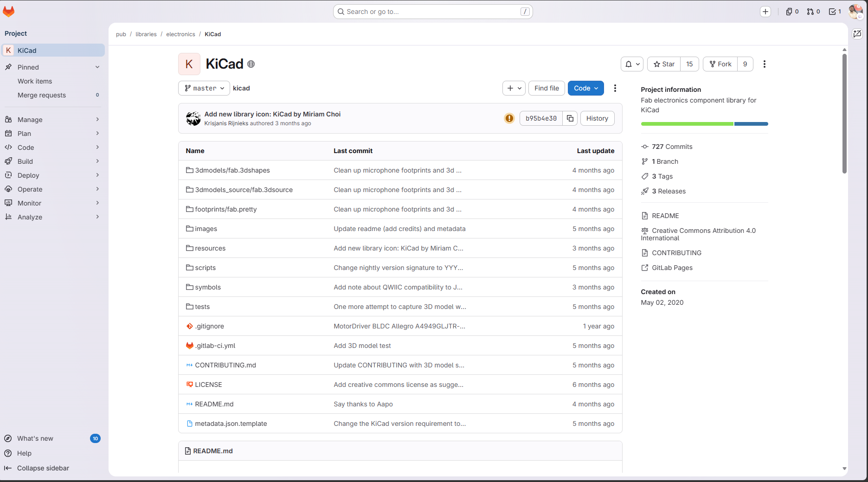Screen dimensions: 868x482
Task: Click the page vertical scrollbar
Action: point(844,114)
